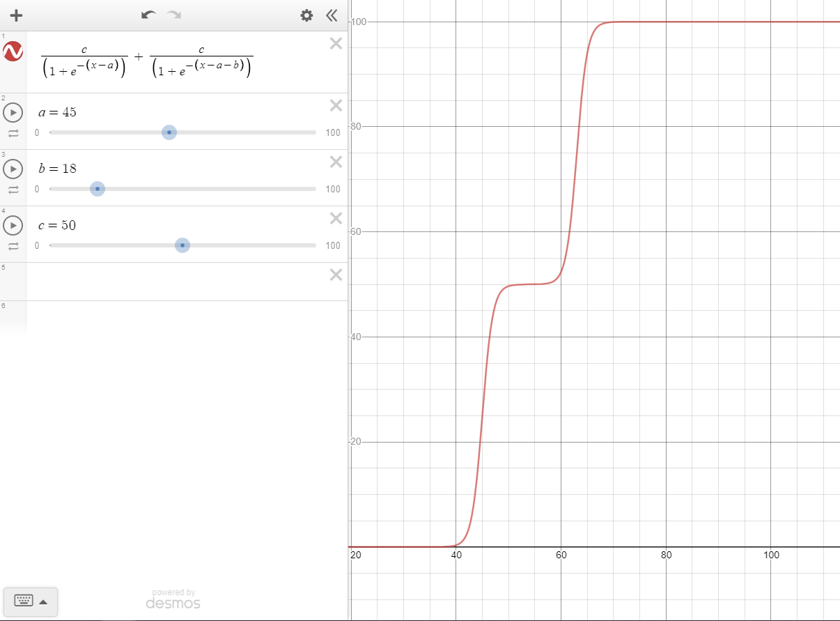Redo the last undone action
This screenshot has width=840, height=621.
(x=173, y=15)
